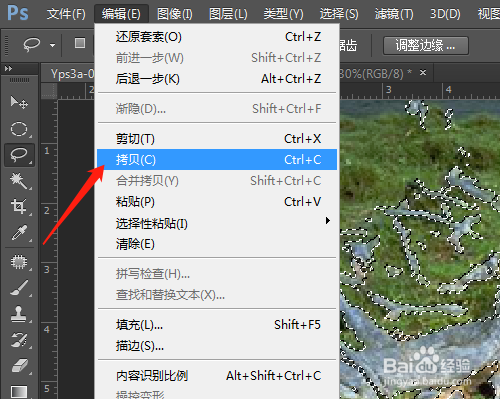Choose 还原套索(O) from Edit menu

point(217,37)
